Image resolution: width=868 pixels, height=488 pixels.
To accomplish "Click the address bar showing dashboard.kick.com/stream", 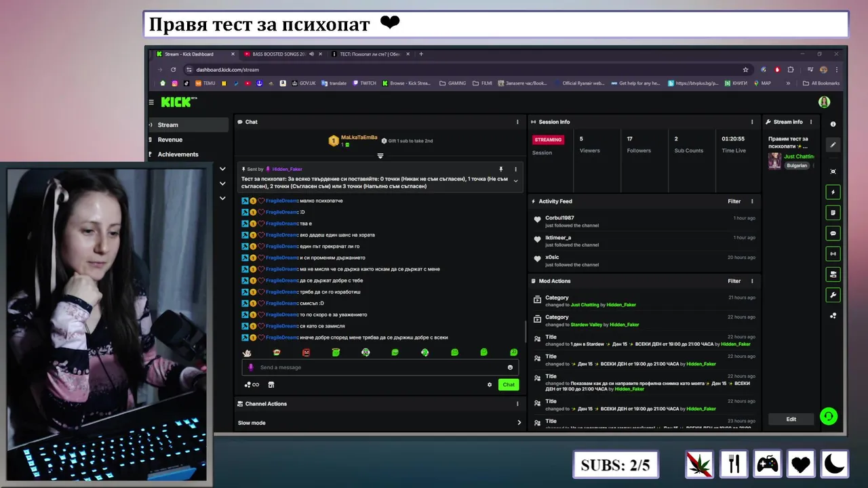I will coord(468,69).
